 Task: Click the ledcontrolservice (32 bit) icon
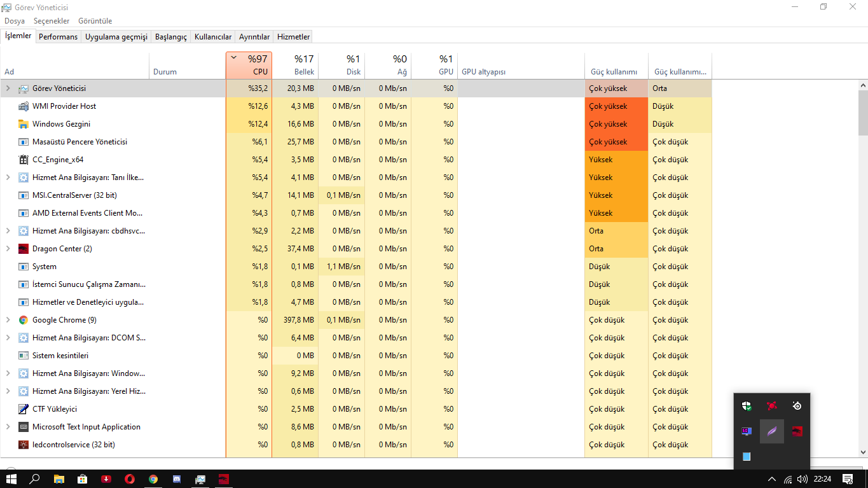24,445
